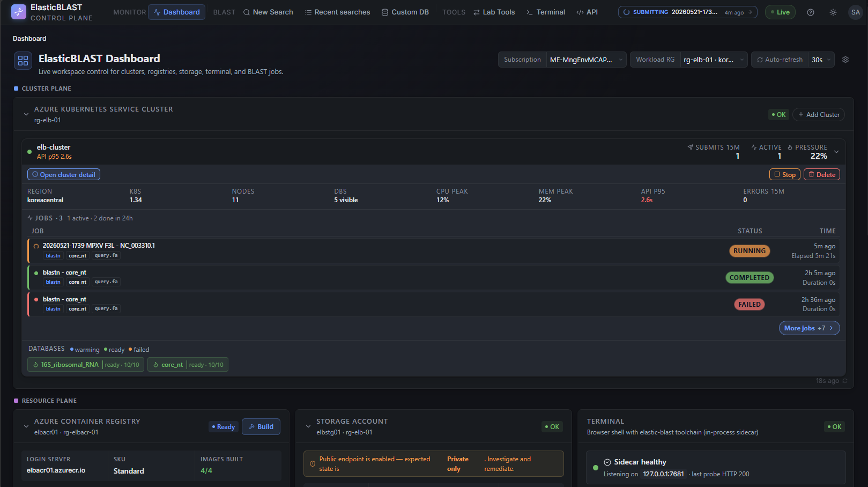Collapse the Storage Account panel
Viewport: 868px width, 487px height.
click(x=308, y=426)
